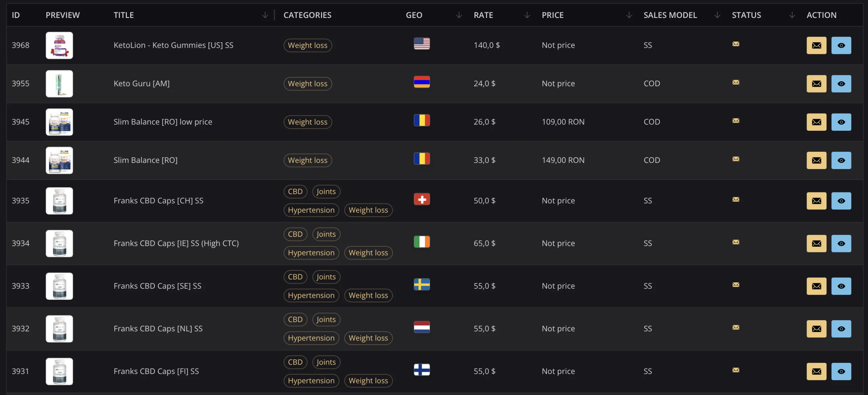The height and width of the screenshot is (395, 868).
Task: Click the Weight loss tag for Slim Balance [RO] low price
Action: pyautogui.click(x=307, y=122)
